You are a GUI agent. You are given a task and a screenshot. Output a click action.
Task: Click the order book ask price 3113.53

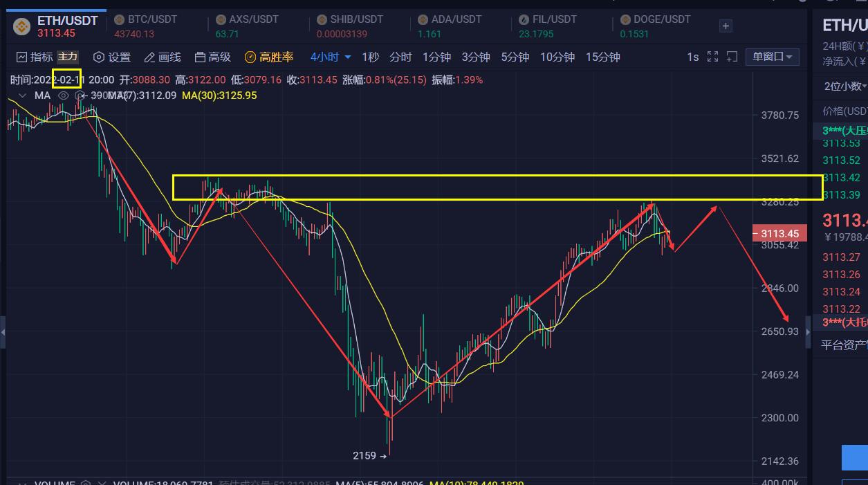point(841,143)
